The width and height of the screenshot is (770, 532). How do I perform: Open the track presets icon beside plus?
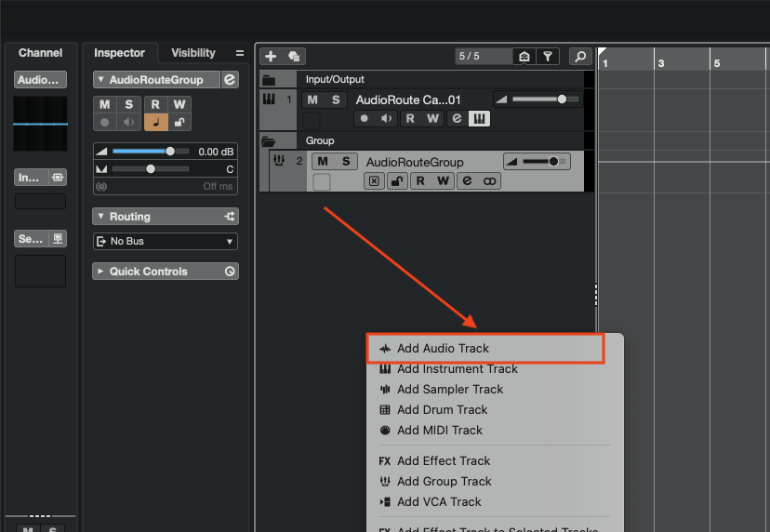(294, 57)
